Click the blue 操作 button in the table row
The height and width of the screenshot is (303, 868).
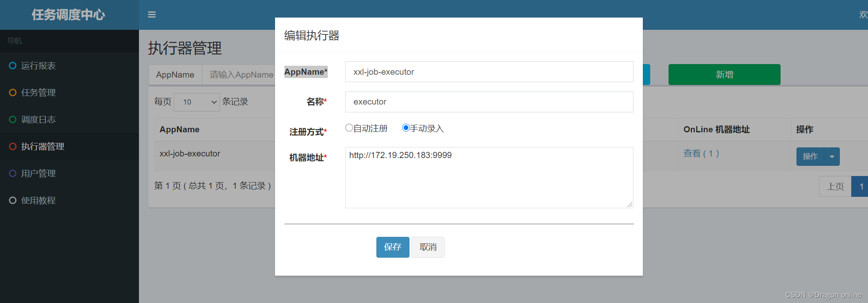tap(810, 156)
